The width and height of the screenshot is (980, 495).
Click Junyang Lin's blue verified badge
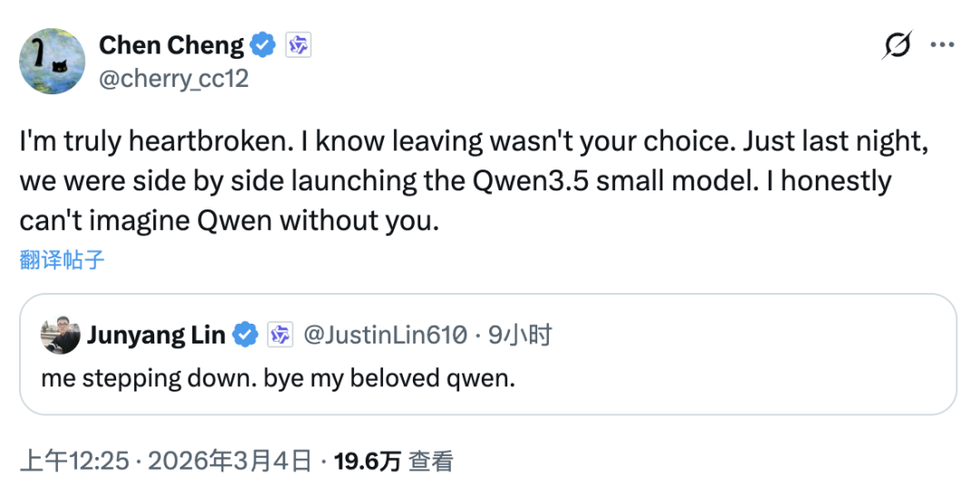point(245,335)
